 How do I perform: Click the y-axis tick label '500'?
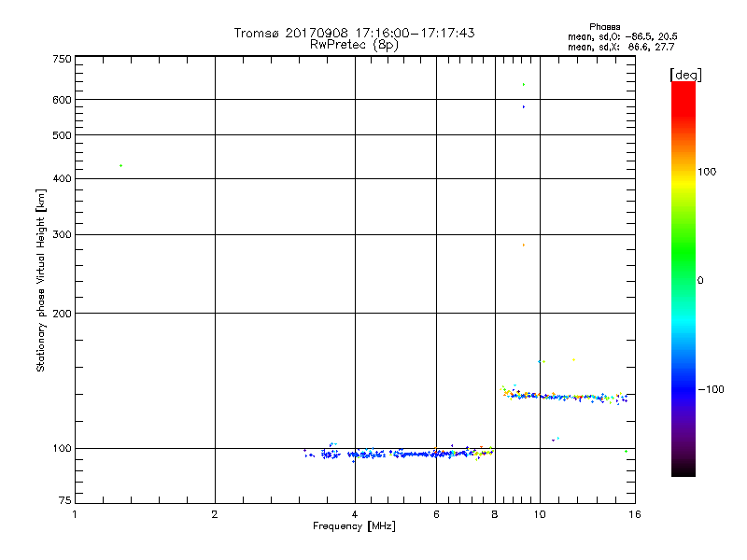[x=62, y=135]
